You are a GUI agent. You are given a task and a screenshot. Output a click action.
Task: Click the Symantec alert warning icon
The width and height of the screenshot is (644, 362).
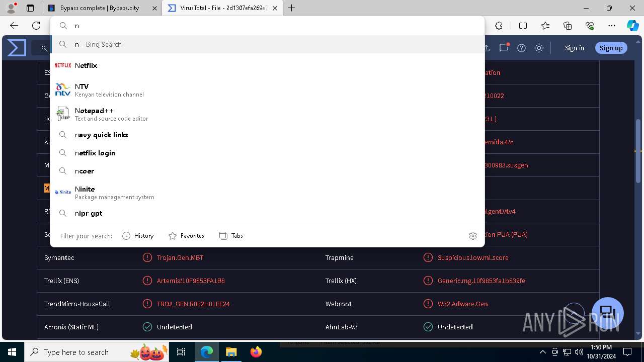pos(147,257)
